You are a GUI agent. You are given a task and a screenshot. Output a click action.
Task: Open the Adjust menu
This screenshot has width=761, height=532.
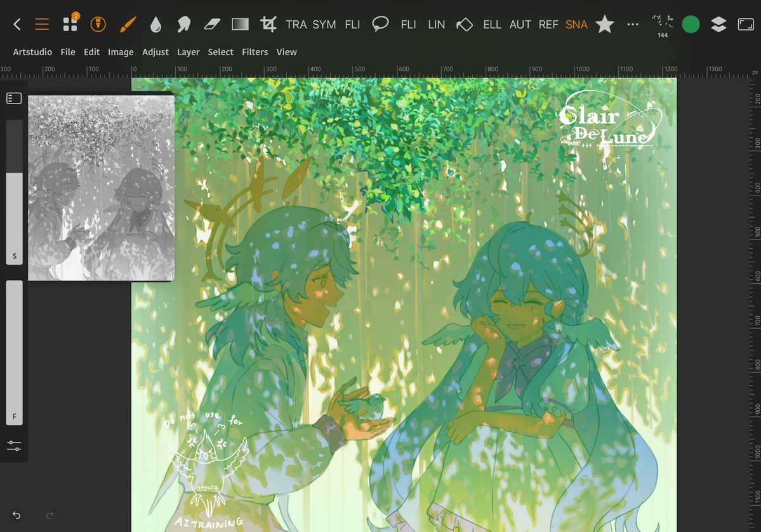(156, 52)
